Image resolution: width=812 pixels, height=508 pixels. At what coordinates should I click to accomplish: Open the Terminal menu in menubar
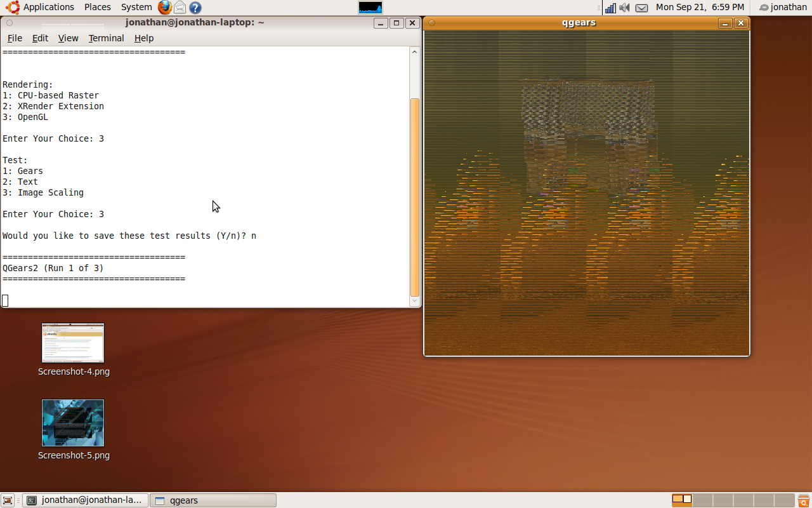click(106, 38)
